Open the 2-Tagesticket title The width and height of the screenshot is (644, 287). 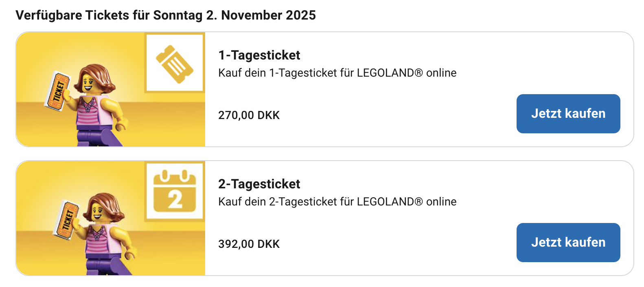click(x=259, y=184)
